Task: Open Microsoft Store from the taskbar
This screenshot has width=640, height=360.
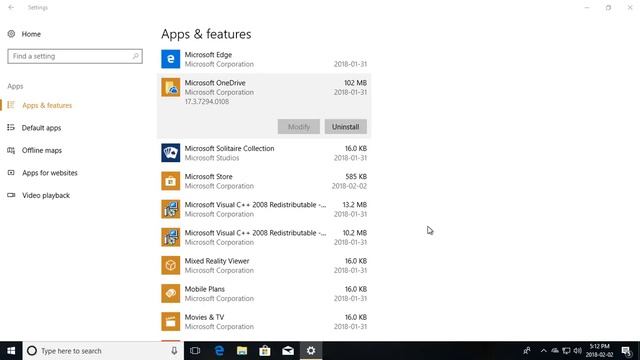Action: click(265, 351)
